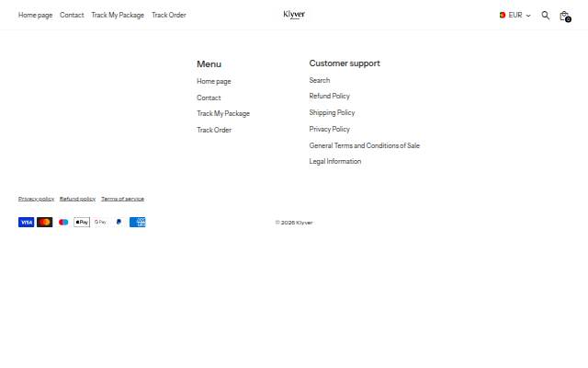
Task: Open the shopping cart bag icon
Action: (565, 16)
